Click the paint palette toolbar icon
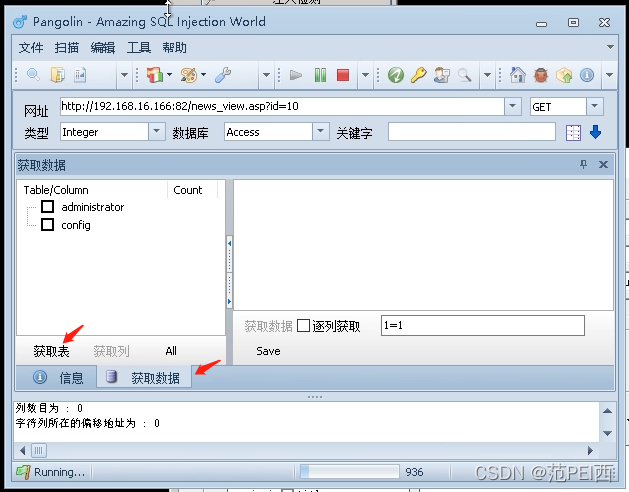The image size is (629, 492). click(x=189, y=75)
